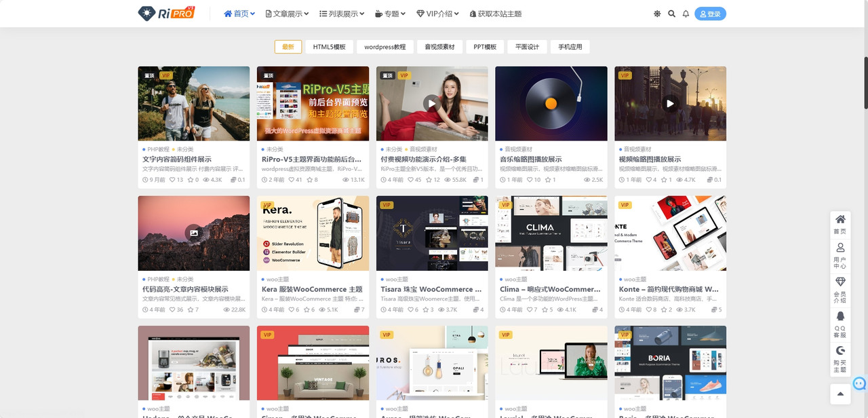
Task: Open the Konte theme thumbnail
Action: point(670,233)
